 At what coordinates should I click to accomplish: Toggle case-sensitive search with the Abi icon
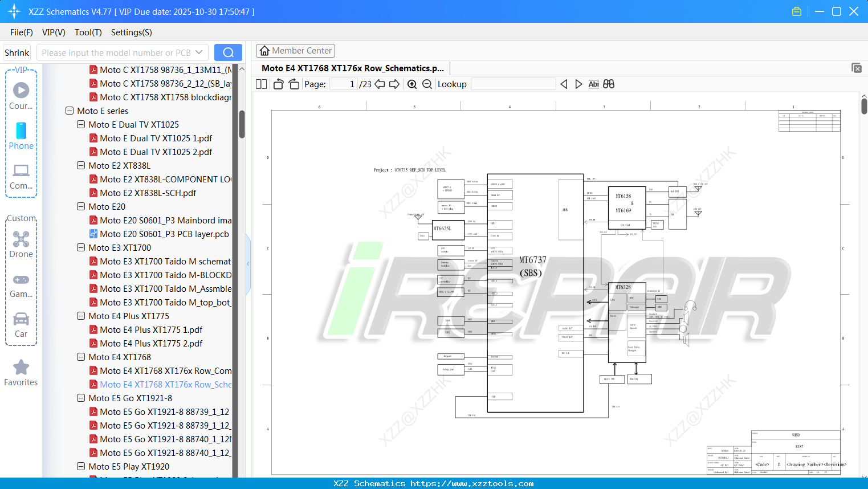pos(594,84)
